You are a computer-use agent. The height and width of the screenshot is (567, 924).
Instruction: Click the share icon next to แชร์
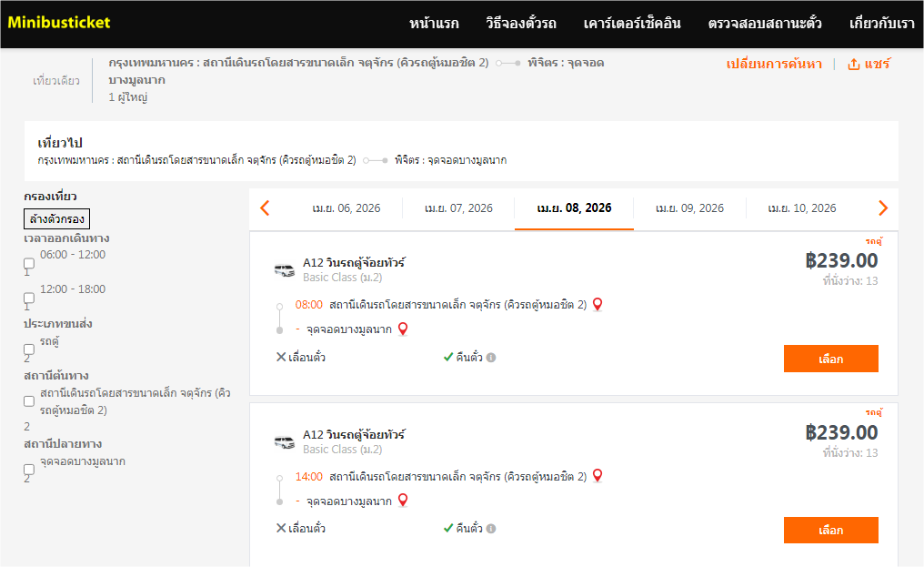tap(853, 65)
